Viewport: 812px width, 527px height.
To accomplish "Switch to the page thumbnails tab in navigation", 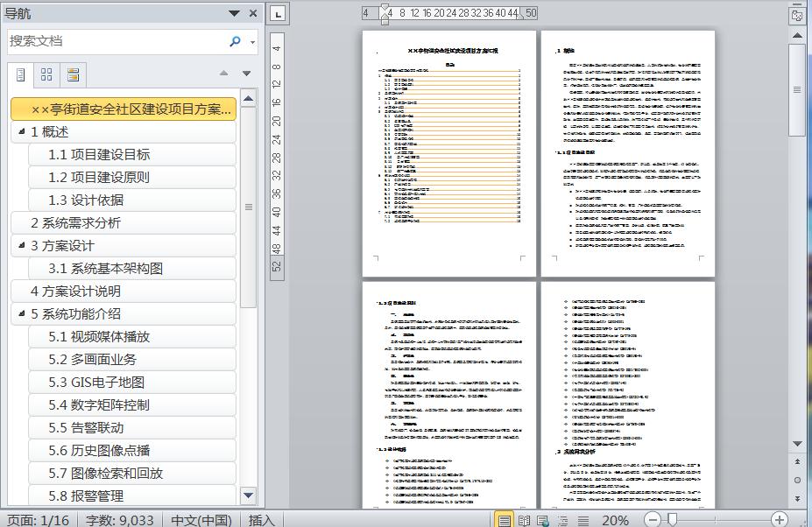I will pyautogui.click(x=46, y=75).
